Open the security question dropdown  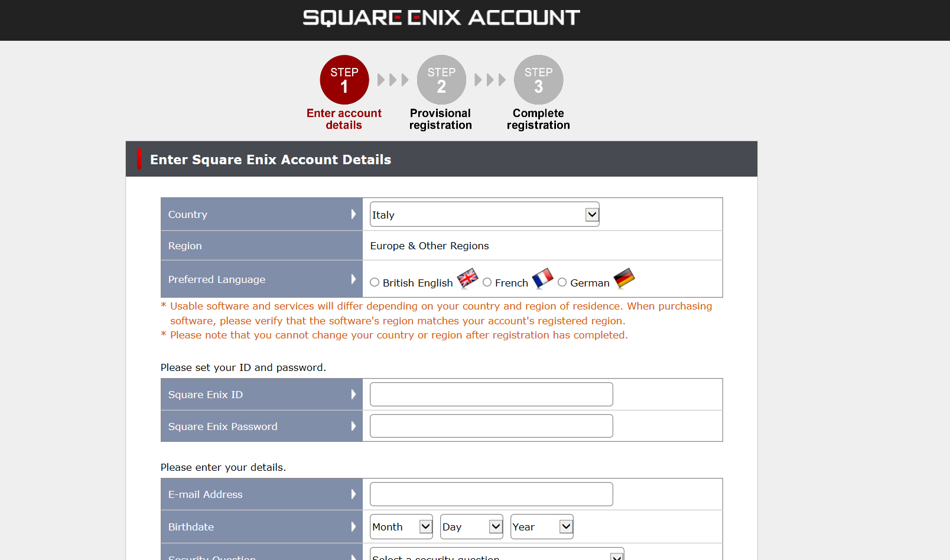pyautogui.click(x=497, y=554)
